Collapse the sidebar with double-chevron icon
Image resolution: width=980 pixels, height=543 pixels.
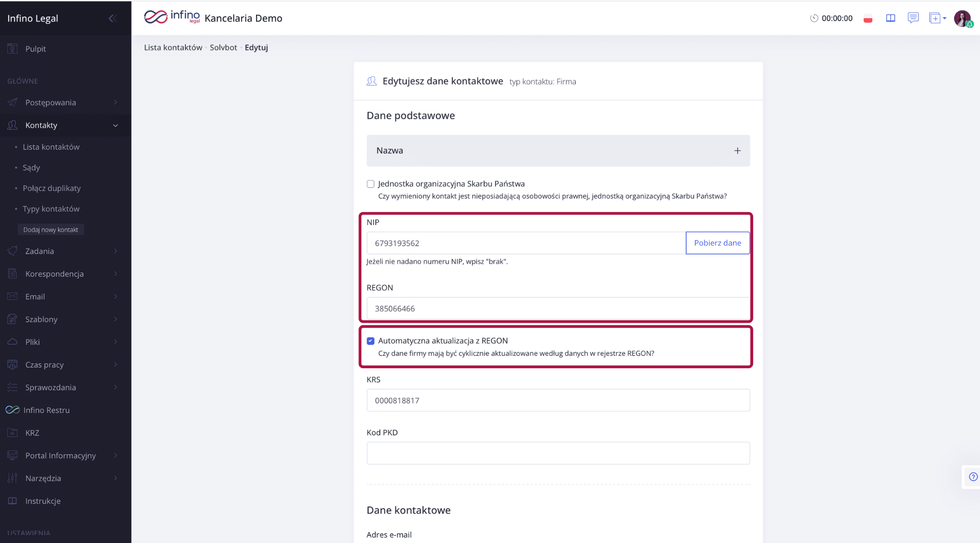pyautogui.click(x=112, y=18)
